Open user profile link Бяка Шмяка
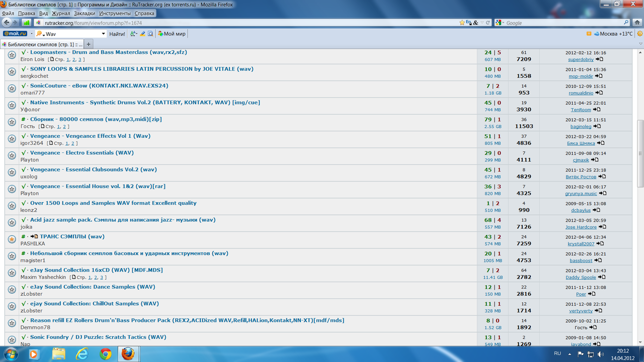Image resolution: width=644 pixels, height=362 pixels. [581, 143]
